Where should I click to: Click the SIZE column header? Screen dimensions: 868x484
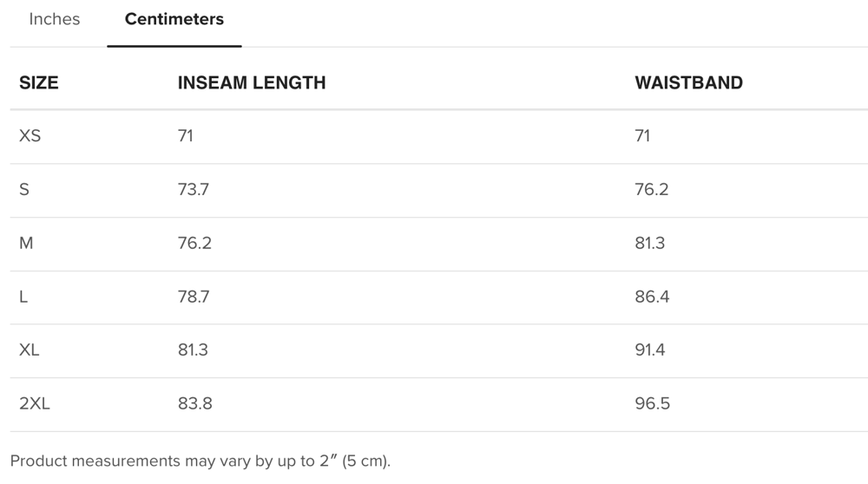(x=39, y=83)
